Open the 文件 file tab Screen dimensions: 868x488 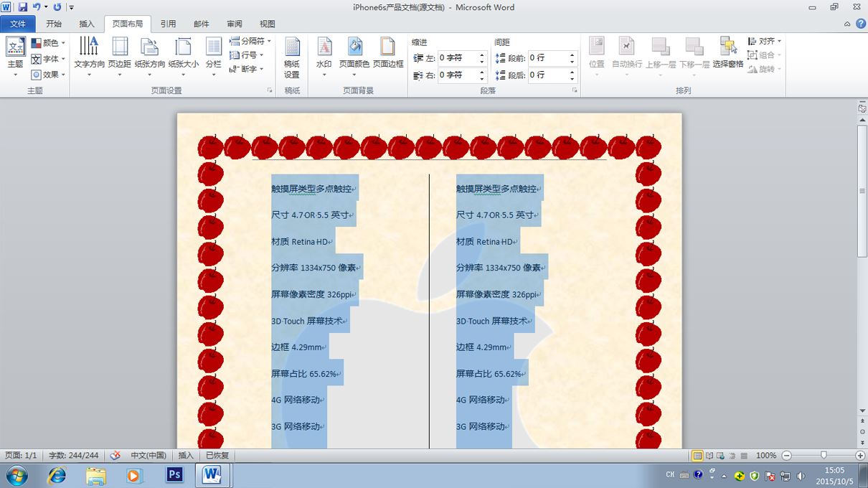tap(18, 24)
